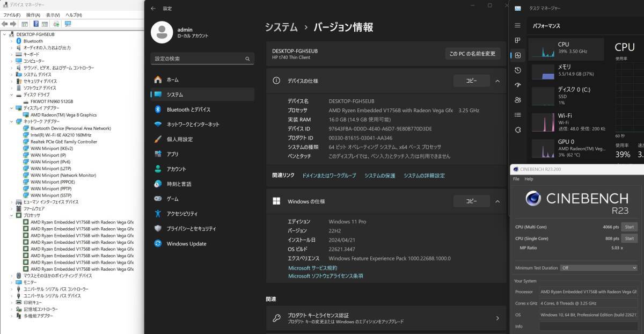Collapse Windows の仕様 section chevron
This screenshot has height=334, width=644.
pyautogui.click(x=497, y=201)
